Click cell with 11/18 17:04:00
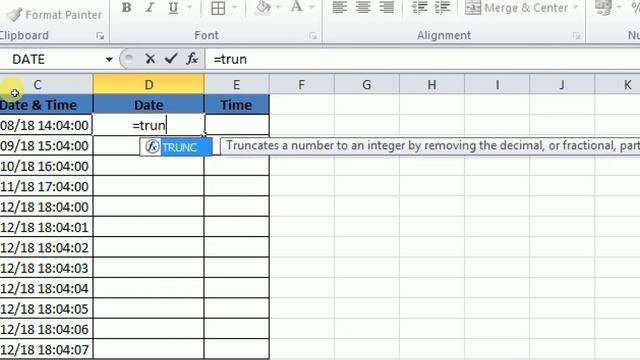 (46, 187)
